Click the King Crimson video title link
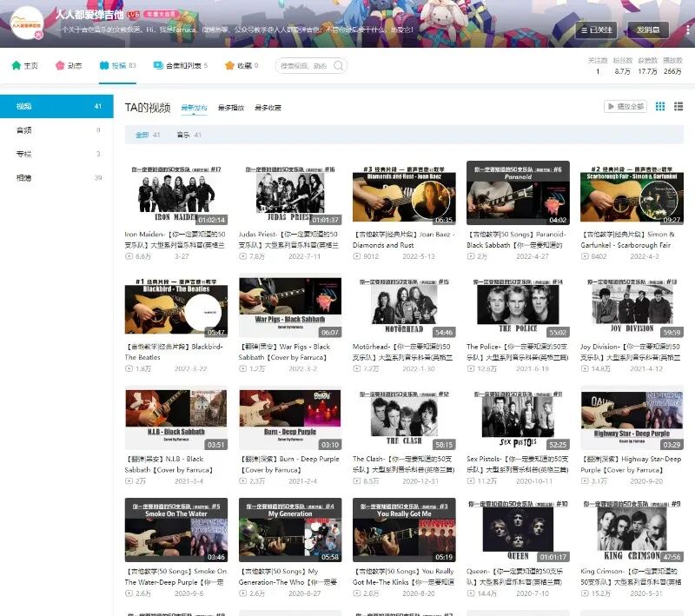695x616 pixels. coord(631,577)
